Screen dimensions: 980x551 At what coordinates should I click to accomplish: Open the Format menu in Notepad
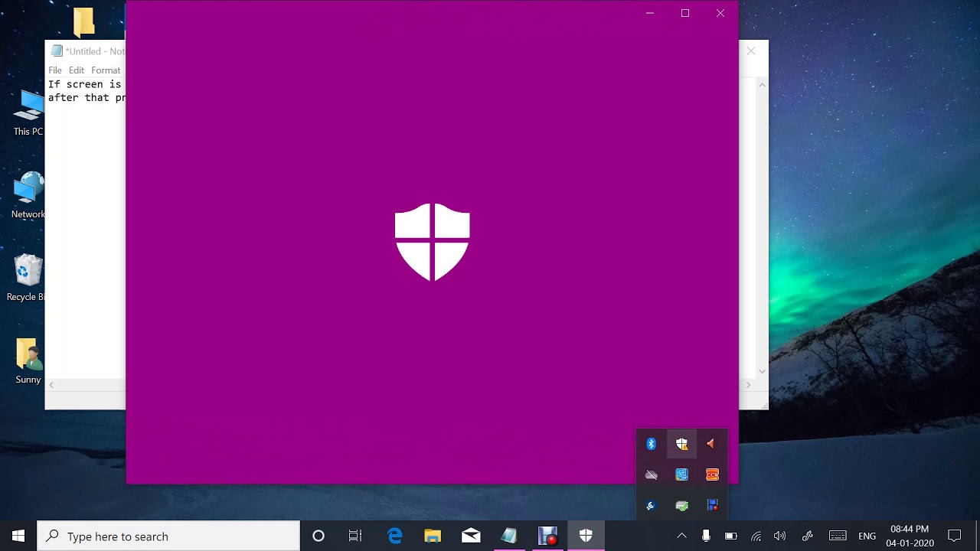pyautogui.click(x=106, y=70)
